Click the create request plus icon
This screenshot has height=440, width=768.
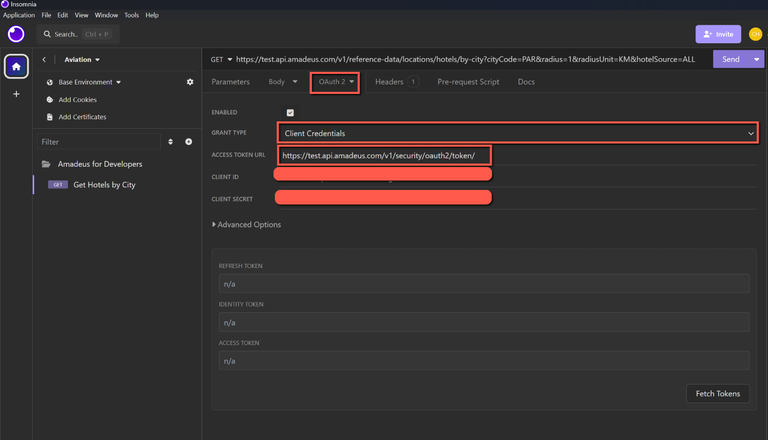(188, 142)
